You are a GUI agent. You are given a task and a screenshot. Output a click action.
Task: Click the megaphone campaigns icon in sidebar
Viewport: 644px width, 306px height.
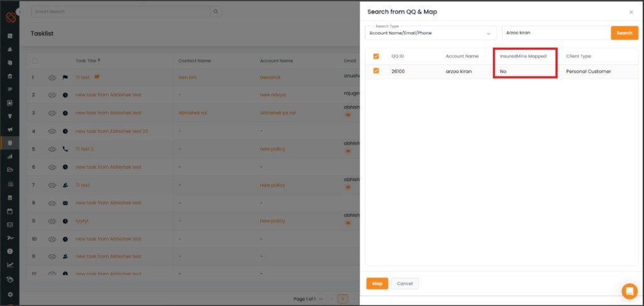(10, 129)
